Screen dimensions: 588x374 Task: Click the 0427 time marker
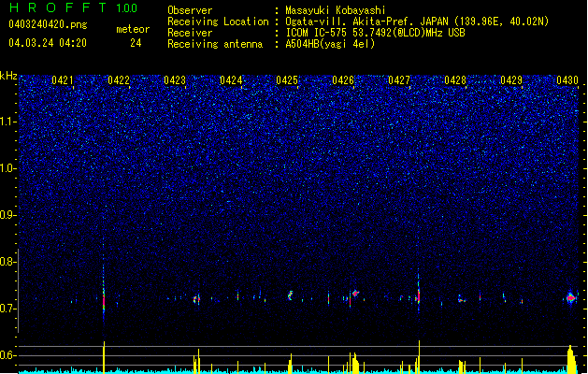tap(399, 80)
